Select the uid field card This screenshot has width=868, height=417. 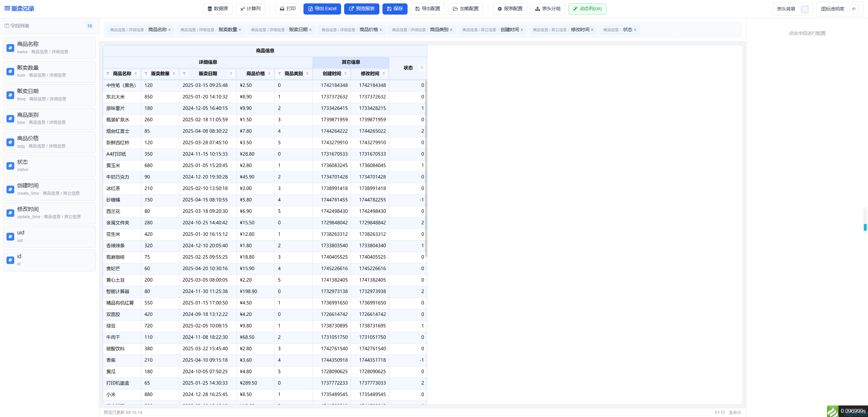[50, 236]
